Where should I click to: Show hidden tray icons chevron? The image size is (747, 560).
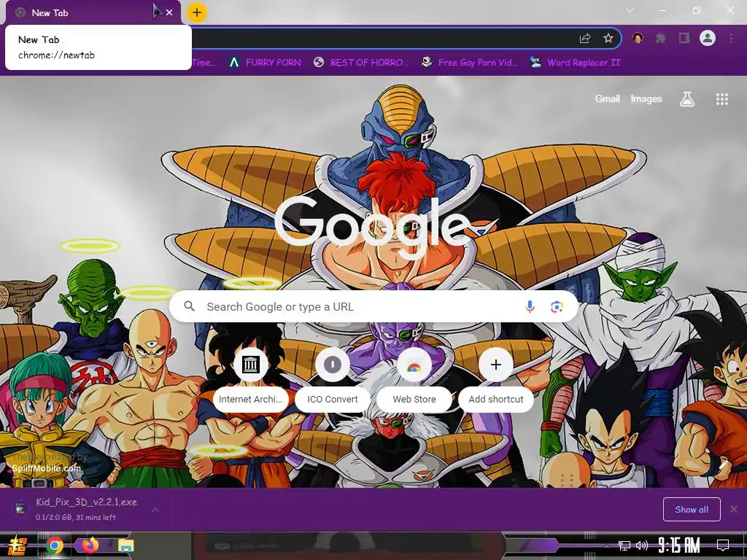click(x=606, y=545)
